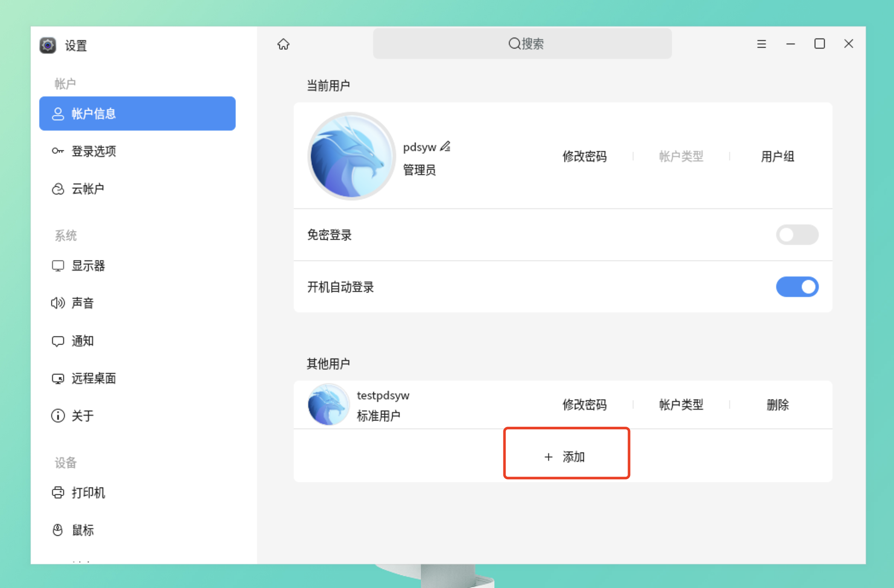
Task: Open 声音 sound settings
Action: [82, 303]
